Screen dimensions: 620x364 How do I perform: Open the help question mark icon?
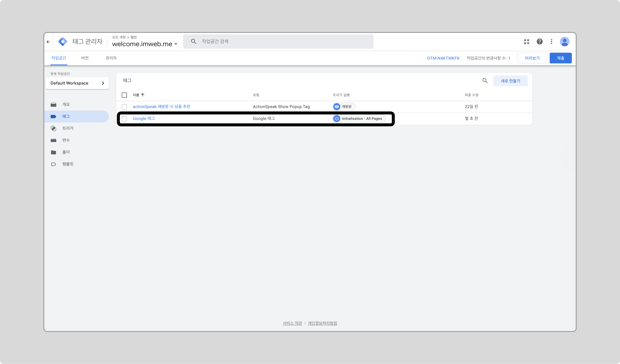[x=540, y=42]
